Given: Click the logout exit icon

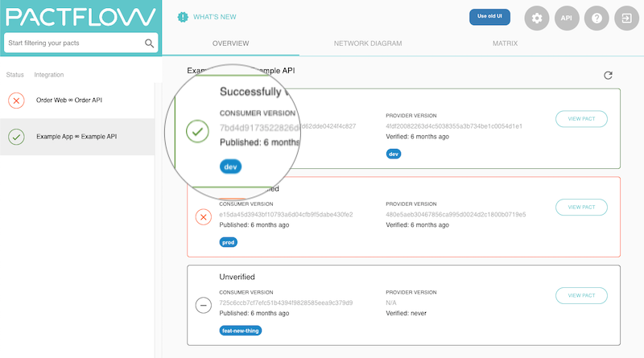Looking at the screenshot, I should (x=625, y=18).
